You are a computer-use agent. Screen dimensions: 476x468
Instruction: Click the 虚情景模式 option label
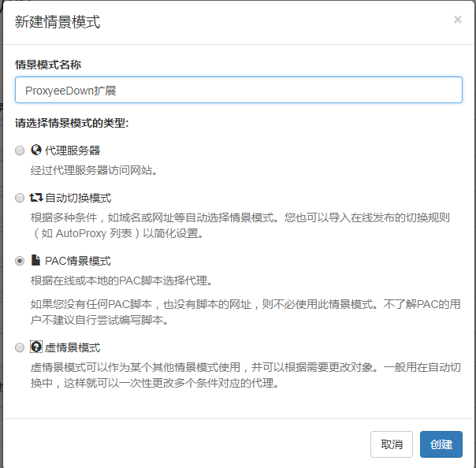pyautogui.click(x=73, y=347)
